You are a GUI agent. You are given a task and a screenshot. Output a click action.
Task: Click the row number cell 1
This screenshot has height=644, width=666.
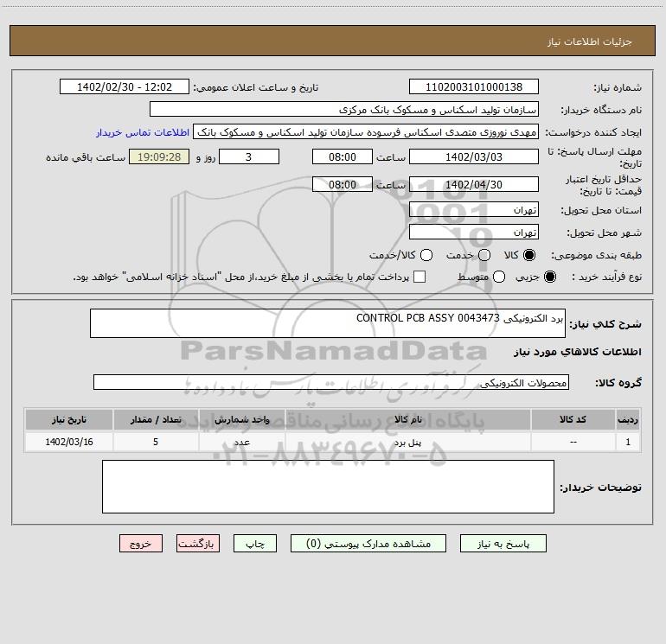pyautogui.click(x=628, y=442)
